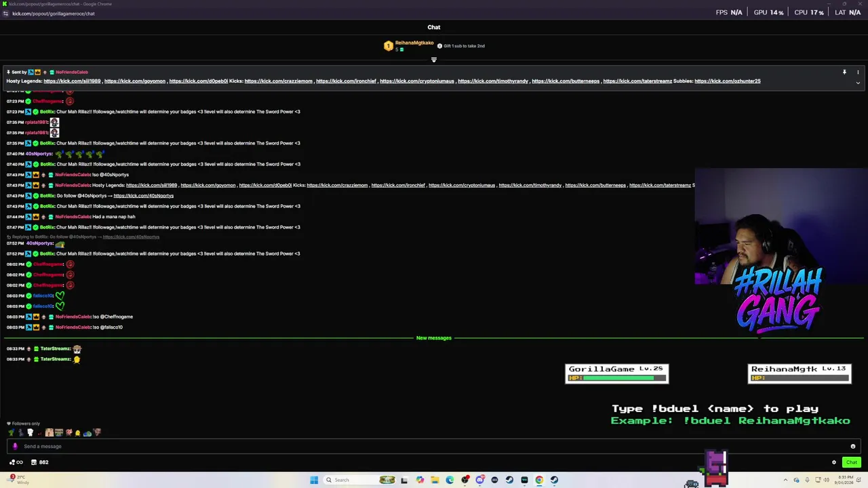The height and width of the screenshot is (488, 868).
Task: Click the 'Gift 1 sub to take 2nd' prompt
Action: (460, 46)
